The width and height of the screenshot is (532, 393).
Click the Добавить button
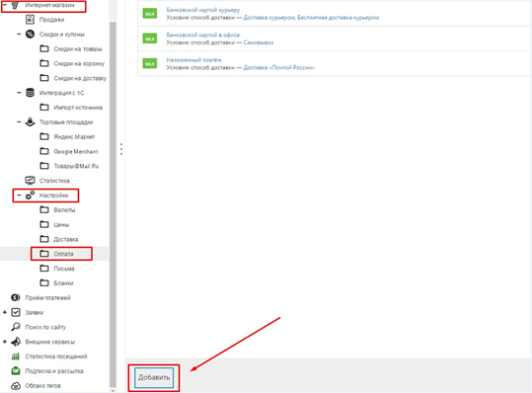point(154,377)
